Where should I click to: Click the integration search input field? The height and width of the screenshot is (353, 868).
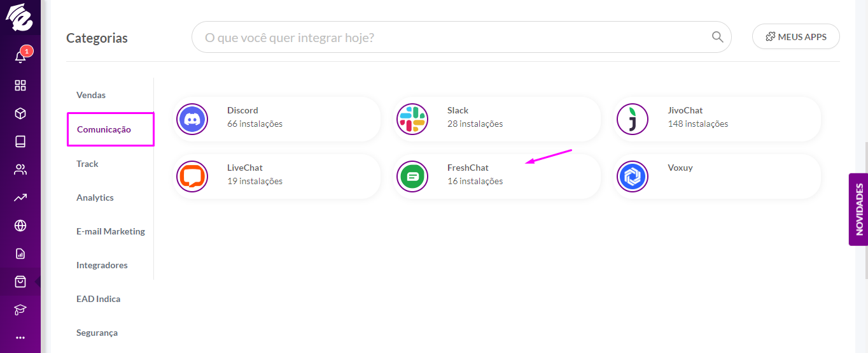click(461, 38)
